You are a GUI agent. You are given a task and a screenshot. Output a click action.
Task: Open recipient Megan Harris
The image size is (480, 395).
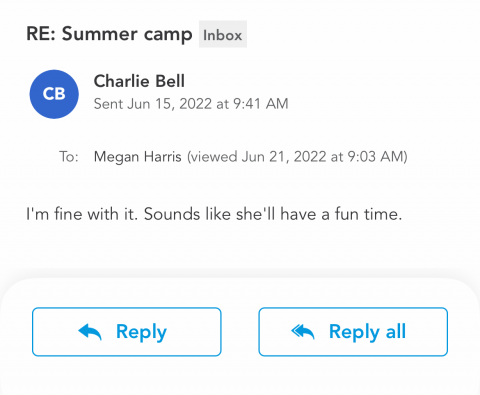point(138,157)
